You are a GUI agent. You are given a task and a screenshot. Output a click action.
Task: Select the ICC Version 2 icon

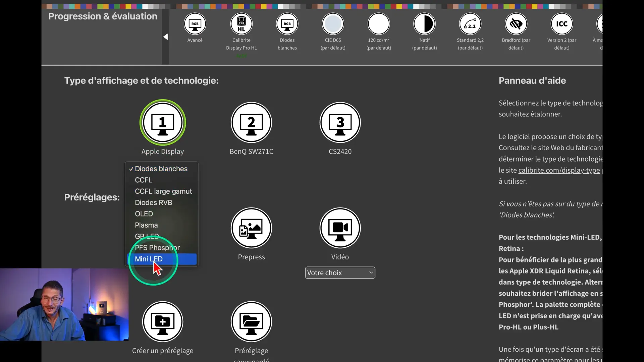562,24
